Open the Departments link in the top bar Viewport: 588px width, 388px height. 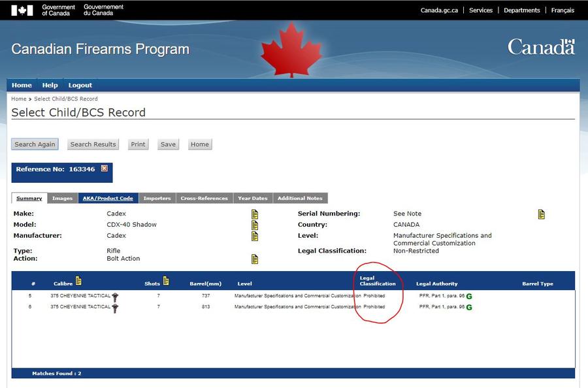[x=522, y=10]
